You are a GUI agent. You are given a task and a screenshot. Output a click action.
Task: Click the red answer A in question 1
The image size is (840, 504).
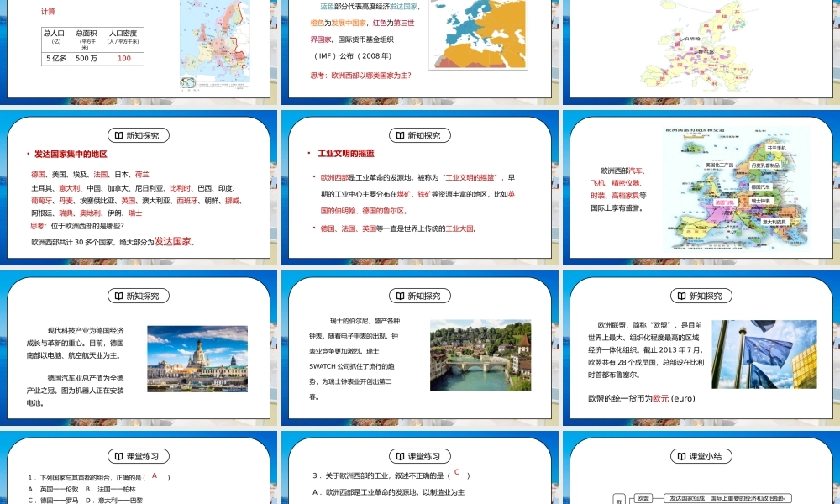(x=155, y=475)
